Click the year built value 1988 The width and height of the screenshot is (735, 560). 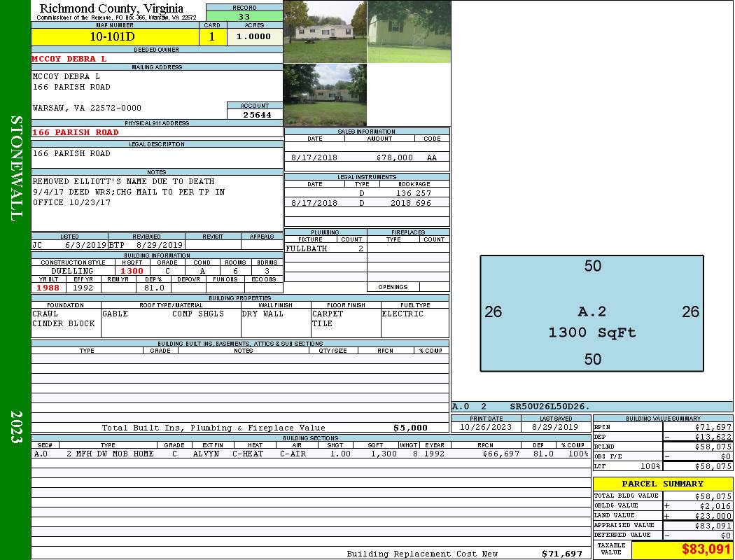click(48, 288)
